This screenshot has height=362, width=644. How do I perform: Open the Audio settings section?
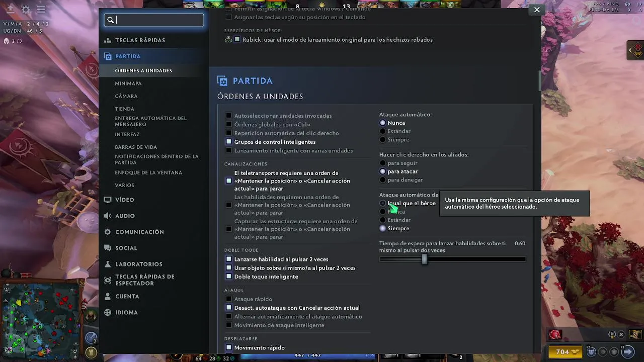click(x=125, y=216)
